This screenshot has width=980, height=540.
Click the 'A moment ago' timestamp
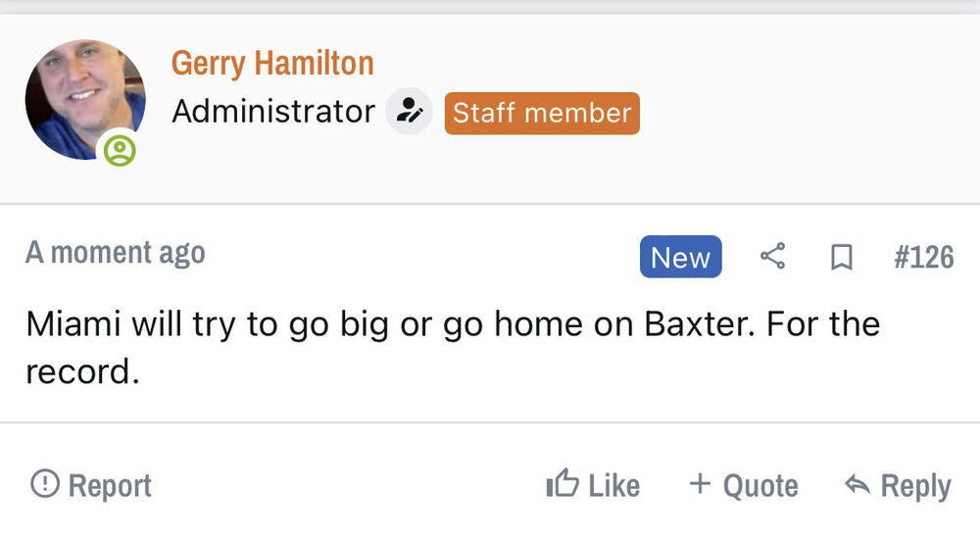pos(116,253)
